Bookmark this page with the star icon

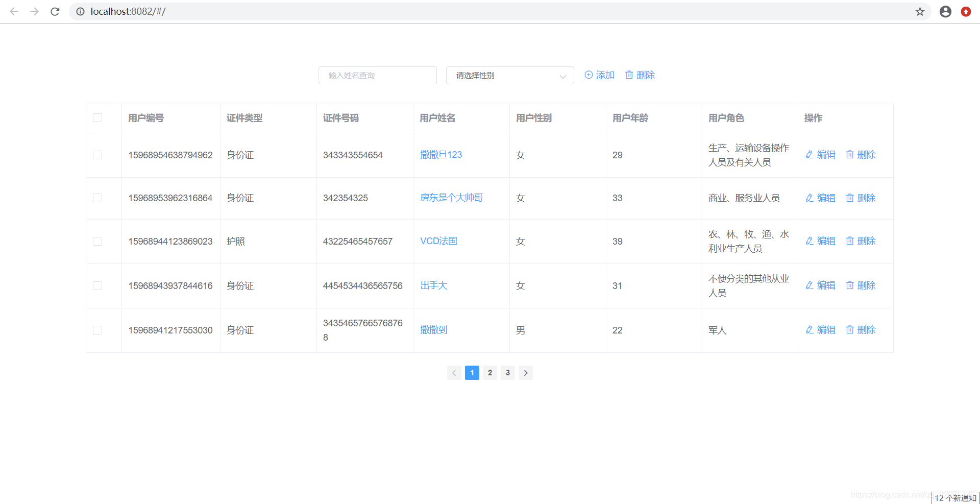tap(920, 11)
